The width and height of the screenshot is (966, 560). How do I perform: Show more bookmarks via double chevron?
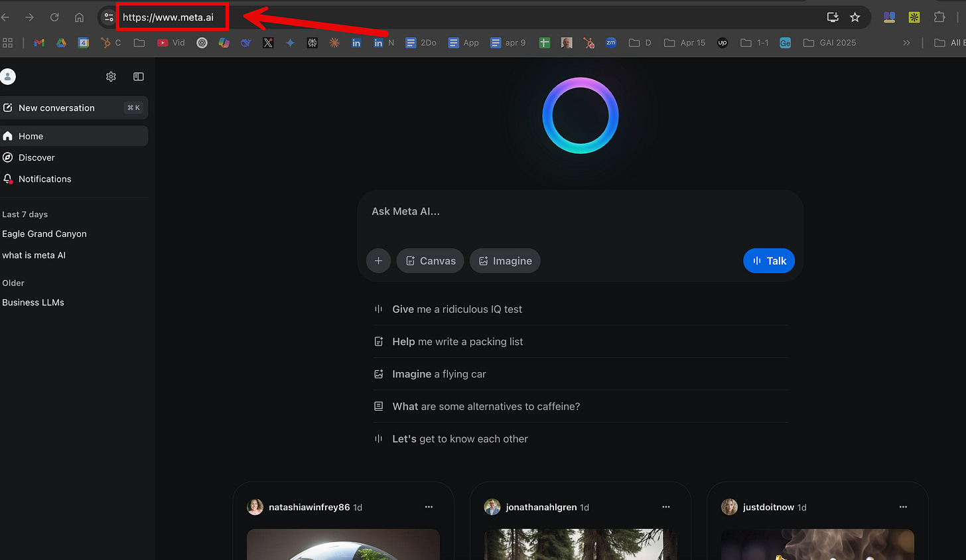click(x=907, y=42)
